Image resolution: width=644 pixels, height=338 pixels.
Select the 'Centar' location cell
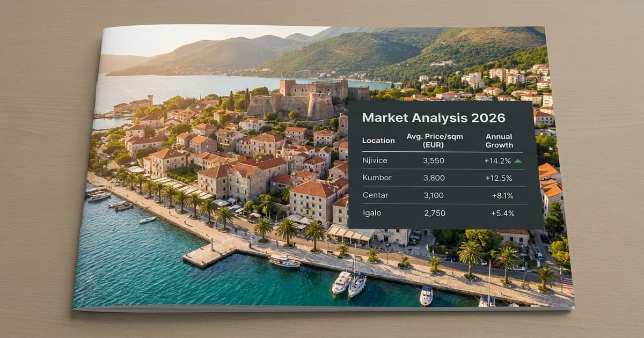(374, 196)
